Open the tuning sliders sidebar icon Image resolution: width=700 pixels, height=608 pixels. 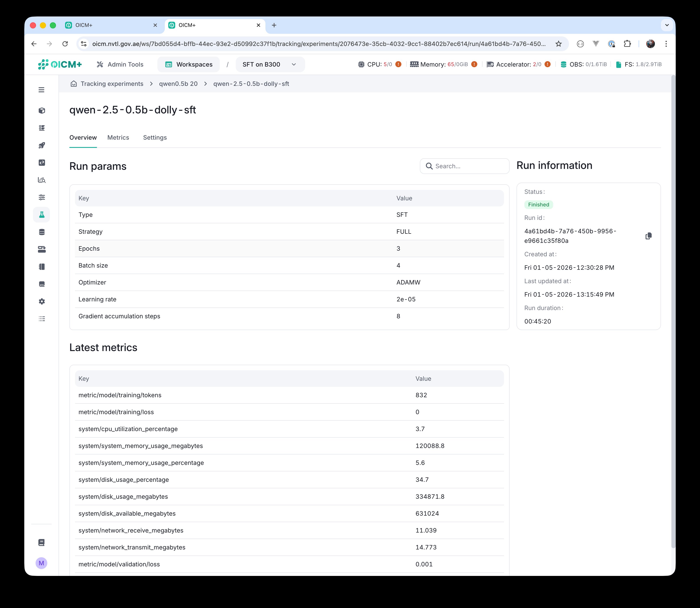[42, 197]
